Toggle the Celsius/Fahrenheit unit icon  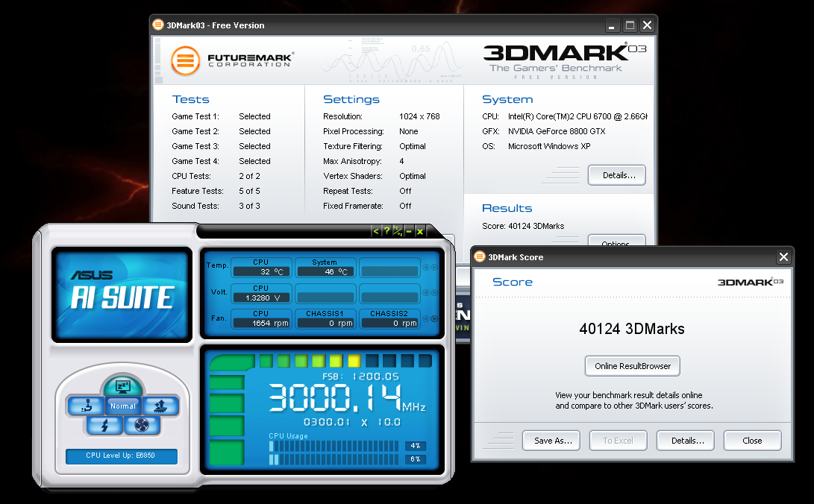tap(398, 231)
